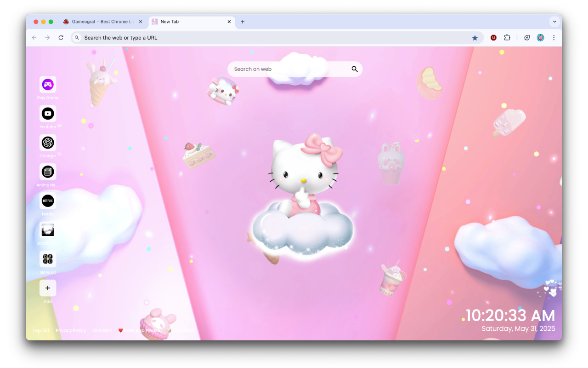This screenshot has height=368, width=588.
Task: Switch to the Gameograf tab
Action: tap(102, 22)
